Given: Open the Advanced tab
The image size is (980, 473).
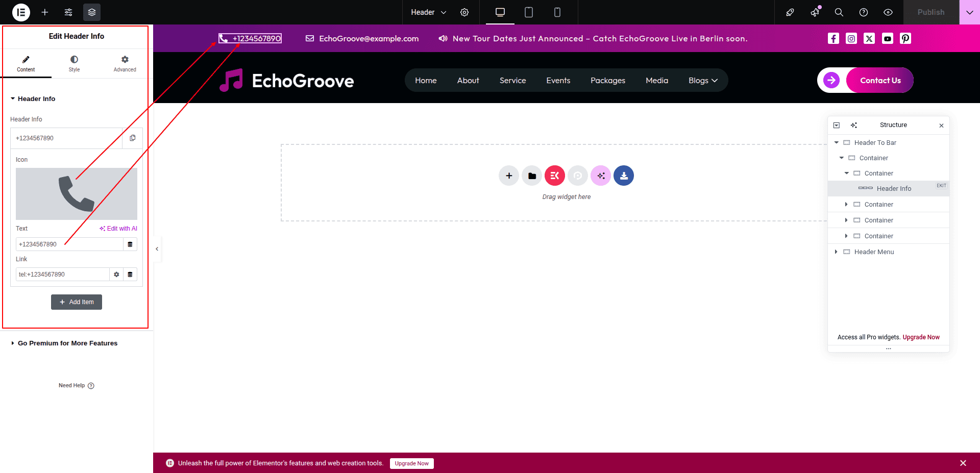Looking at the screenshot, I should pos(125,64).
